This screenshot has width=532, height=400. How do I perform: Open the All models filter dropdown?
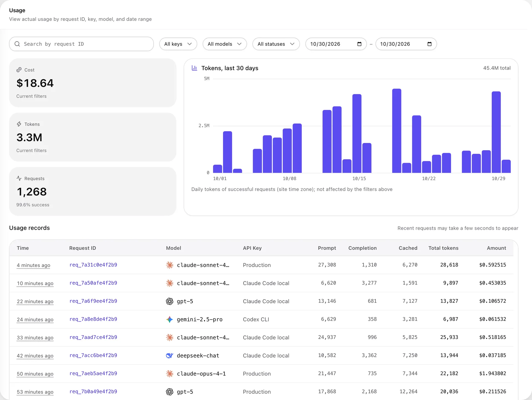pos(225,44)
